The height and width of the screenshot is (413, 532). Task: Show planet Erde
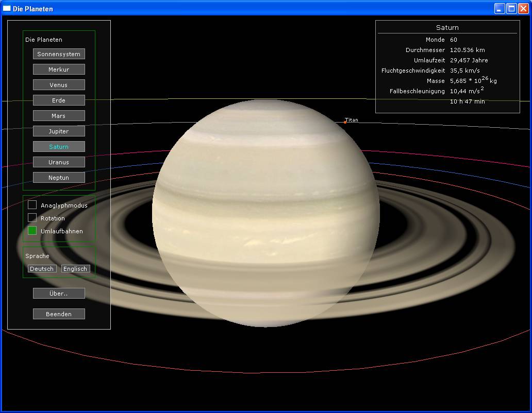[59, 100]
